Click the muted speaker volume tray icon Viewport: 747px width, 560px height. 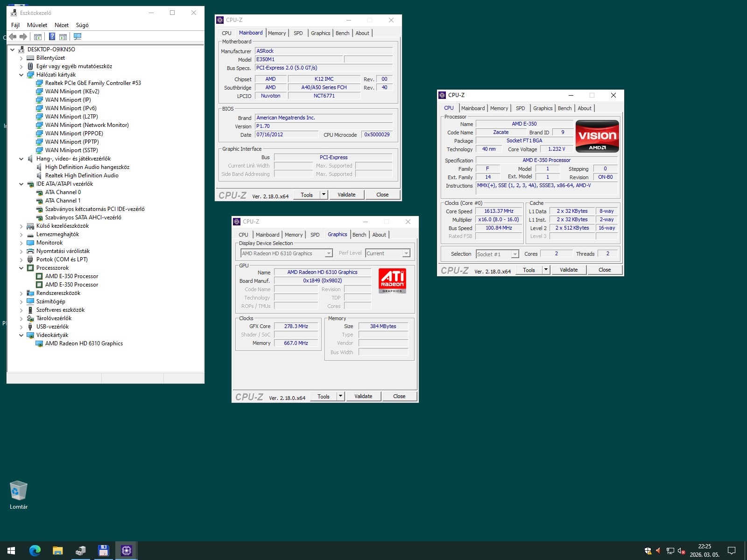pyautogui.click(x=681, y=551)
